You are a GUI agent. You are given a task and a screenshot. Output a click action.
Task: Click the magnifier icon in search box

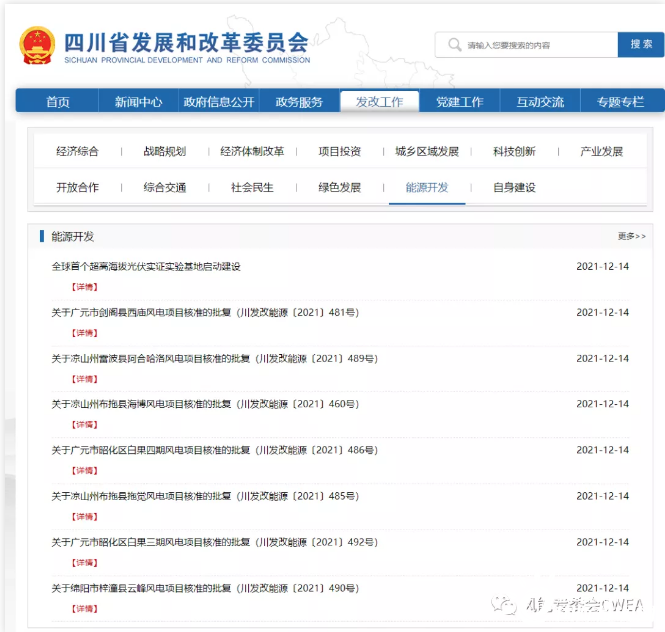click(455, 45)
